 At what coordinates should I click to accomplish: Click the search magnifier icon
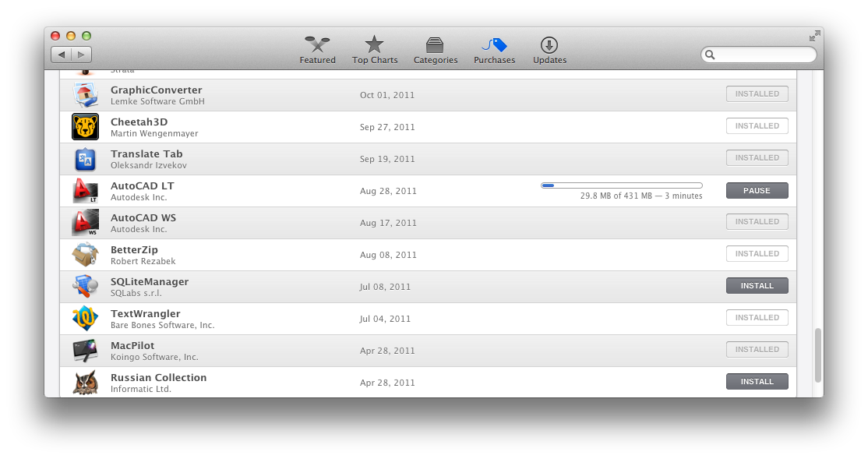pyautogui.click(x=711, y=55)
